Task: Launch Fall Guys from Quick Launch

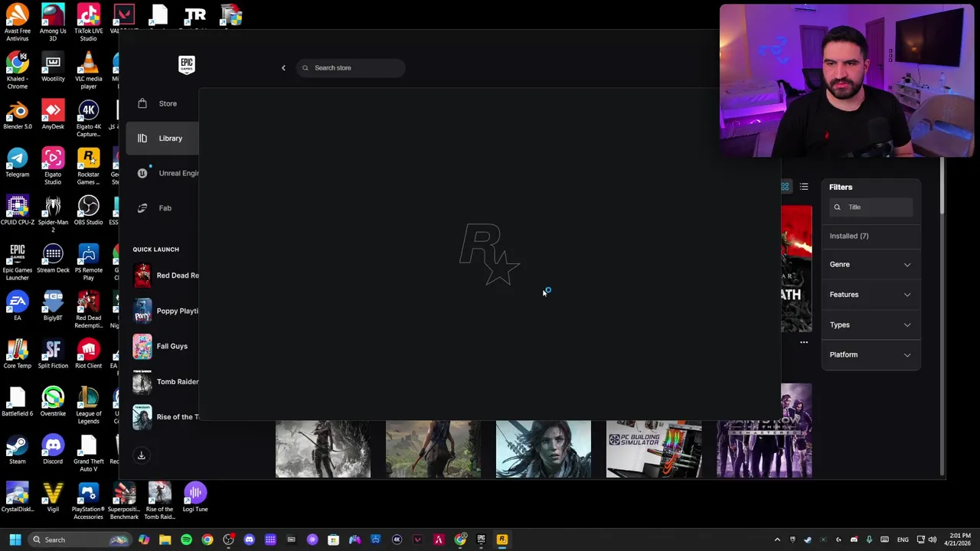Action: (165, 346)
